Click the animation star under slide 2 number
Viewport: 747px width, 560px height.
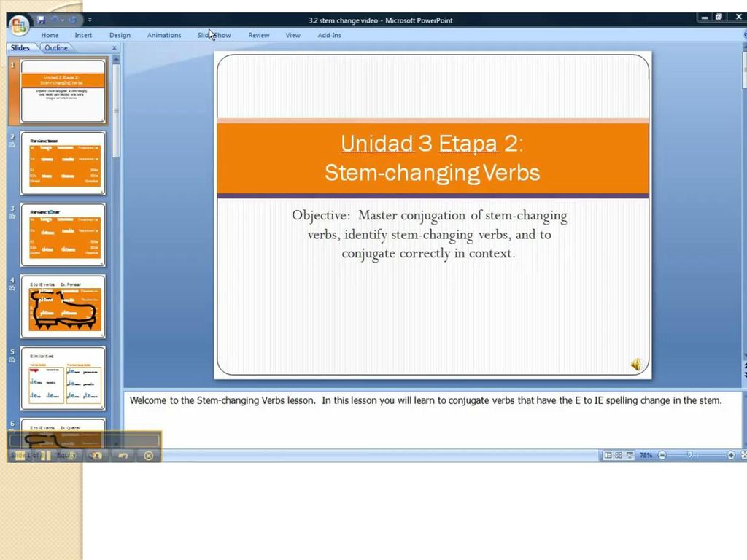coord(12,145)
